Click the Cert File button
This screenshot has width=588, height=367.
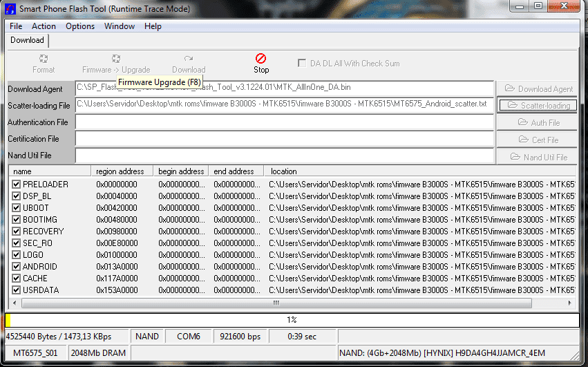pos(537,140)
